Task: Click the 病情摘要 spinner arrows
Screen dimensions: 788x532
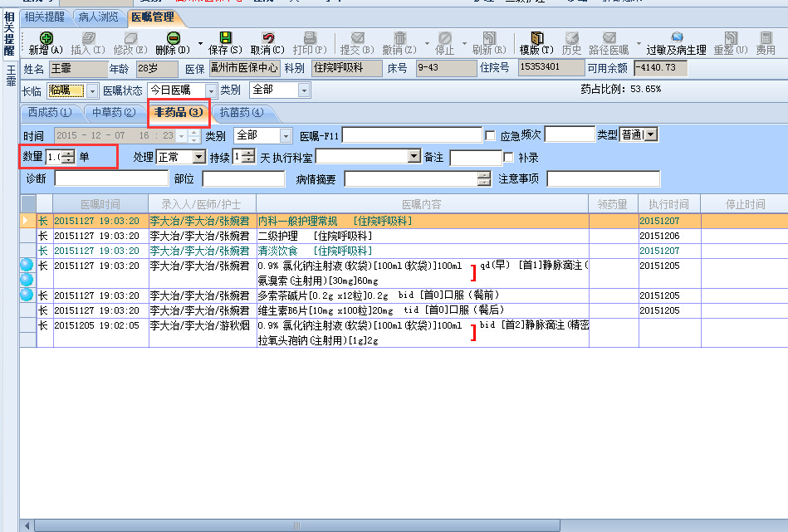Action: click(483, 178)
